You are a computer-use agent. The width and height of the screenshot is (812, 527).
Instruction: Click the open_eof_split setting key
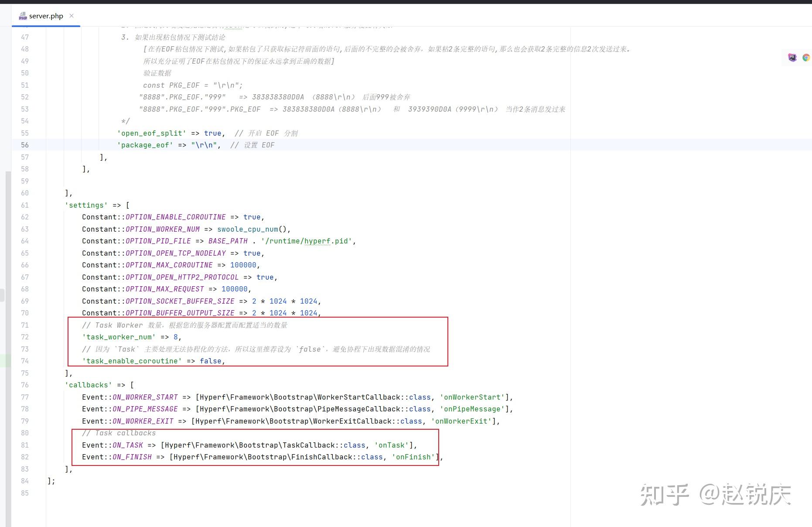(x=152, y=133)
